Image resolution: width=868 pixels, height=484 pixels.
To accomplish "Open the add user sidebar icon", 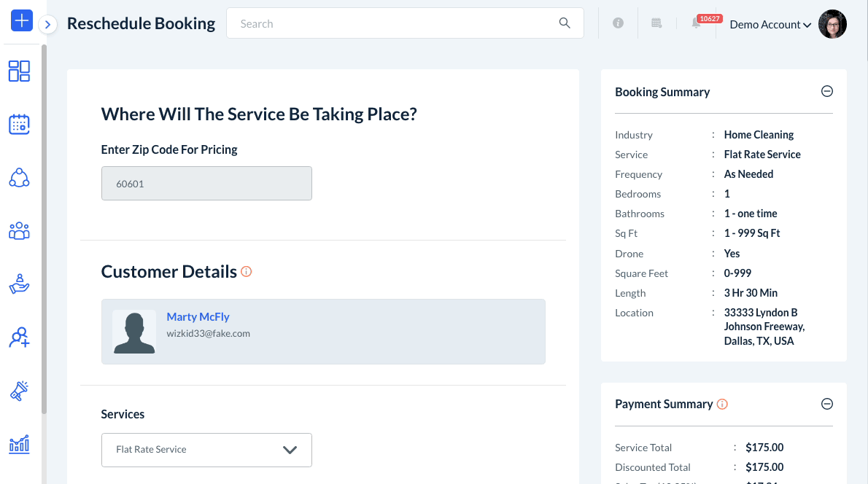I will click(x=19, y=337).
